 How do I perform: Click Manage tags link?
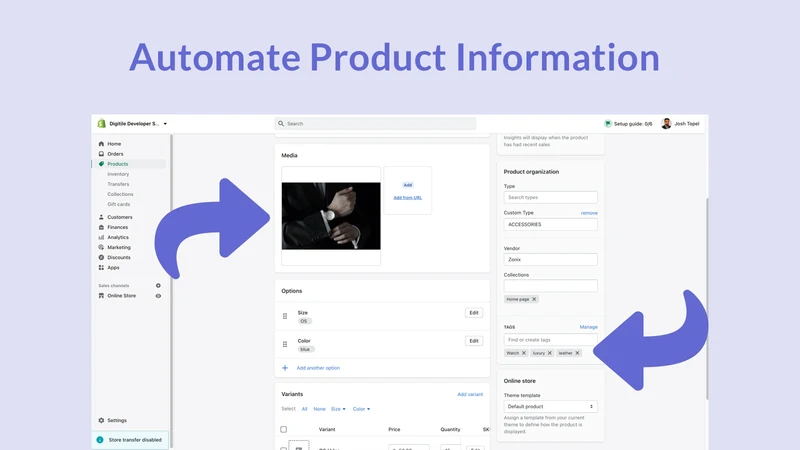click(x=588, y=327)
